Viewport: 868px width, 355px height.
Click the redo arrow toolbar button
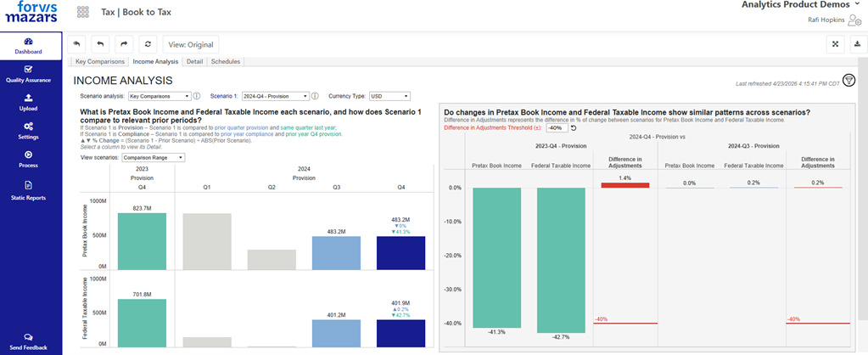click(124, 44)
